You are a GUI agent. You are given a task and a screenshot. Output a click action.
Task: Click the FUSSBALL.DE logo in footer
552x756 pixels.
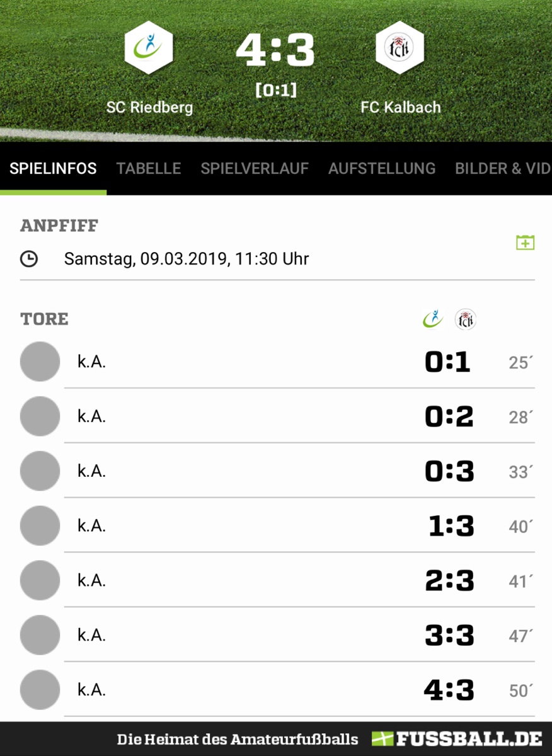[x=457, y=739]
